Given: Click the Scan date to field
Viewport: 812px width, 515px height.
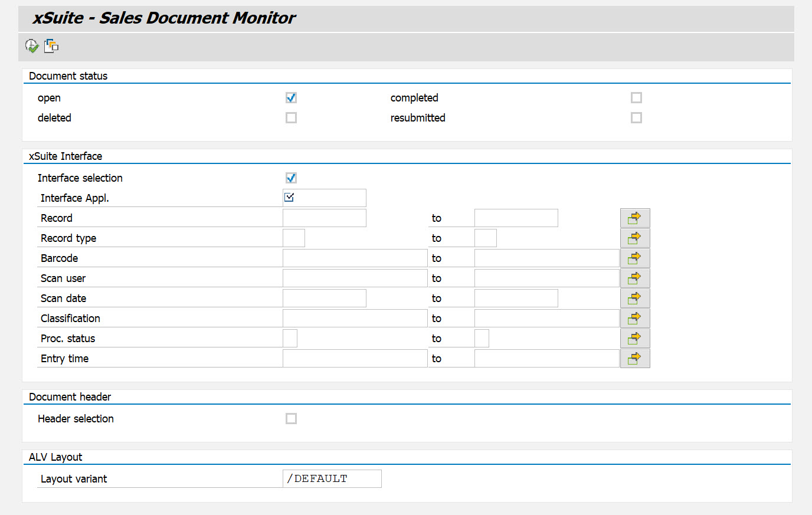Looking at the screenshot, I should click(515, 297).
